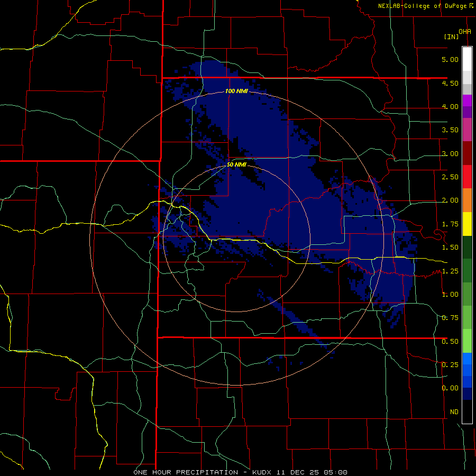Viewport: 476px width, 476px height.
Task: Click the light blue legend swatch above 0.25
Action: pos(467,359)
